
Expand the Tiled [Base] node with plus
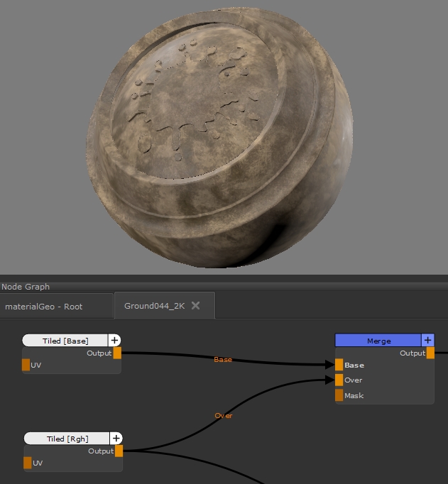click(114, 341)
